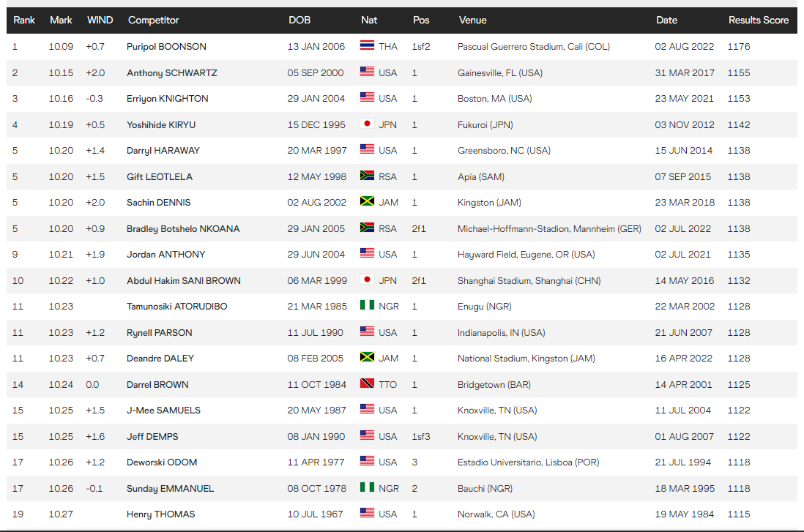
Task: Click Trinidad flag beside Darrel Brown
Action: pos(367,384)
